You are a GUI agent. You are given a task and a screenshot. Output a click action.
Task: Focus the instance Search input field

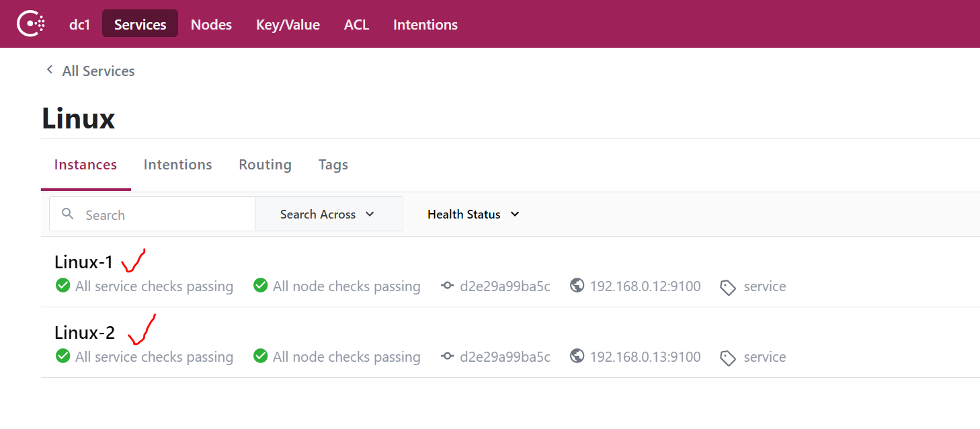point(153,214)
